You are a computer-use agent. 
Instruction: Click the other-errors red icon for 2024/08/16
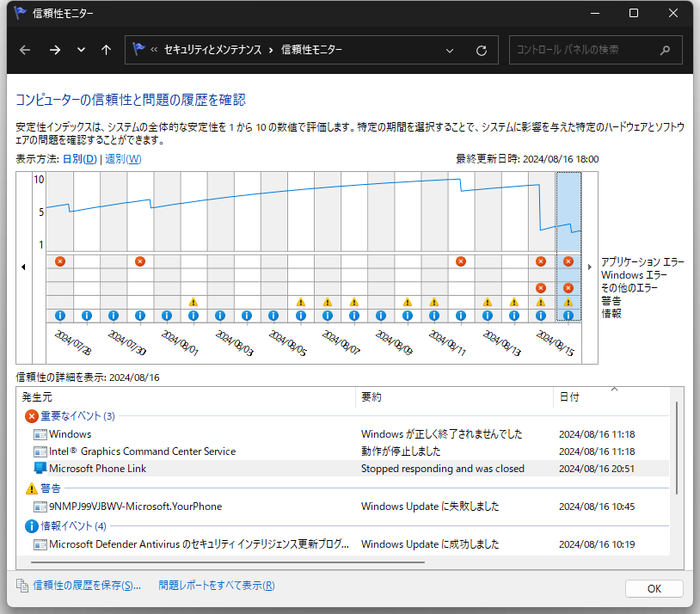point(568,288)
